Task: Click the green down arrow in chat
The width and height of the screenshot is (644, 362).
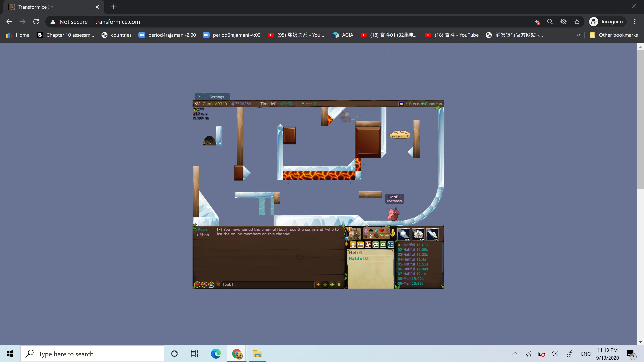Action: point(332,284)
